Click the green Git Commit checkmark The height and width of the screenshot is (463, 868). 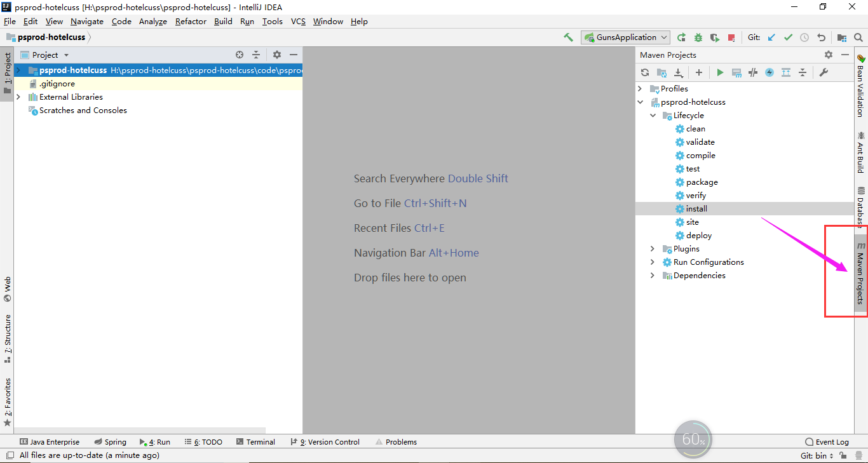pyautogui.click(x=788, y=37)
